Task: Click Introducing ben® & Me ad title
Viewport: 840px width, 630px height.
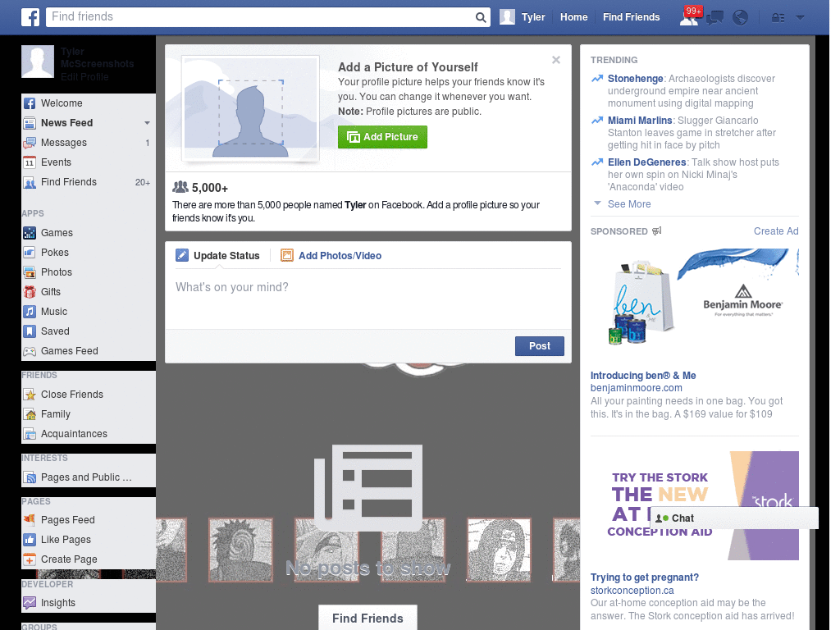Action: click(643, 376)
